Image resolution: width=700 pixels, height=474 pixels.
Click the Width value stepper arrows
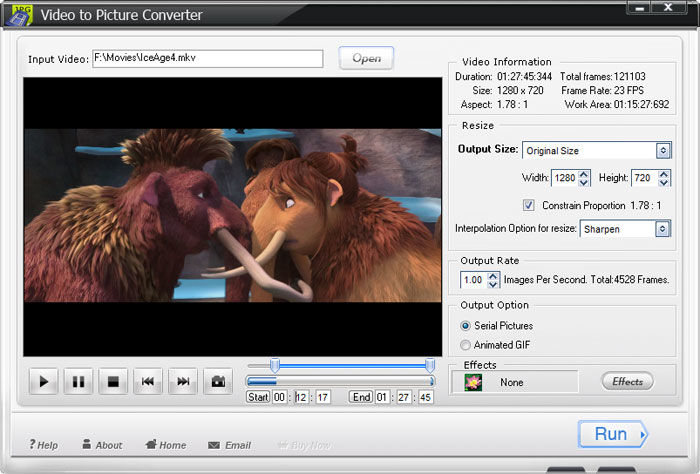(x=585, y=178)
